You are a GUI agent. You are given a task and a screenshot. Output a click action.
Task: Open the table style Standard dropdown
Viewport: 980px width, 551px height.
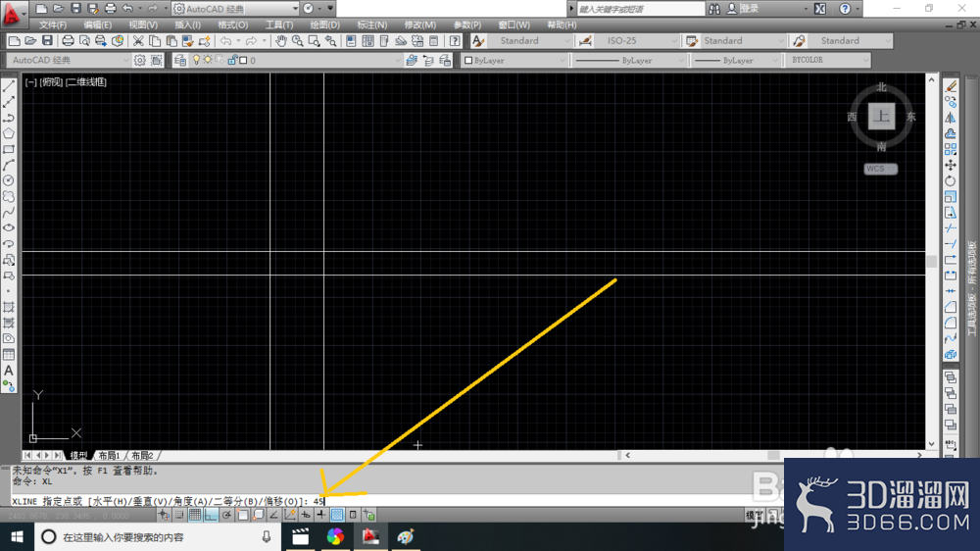(x=743, y=40)
